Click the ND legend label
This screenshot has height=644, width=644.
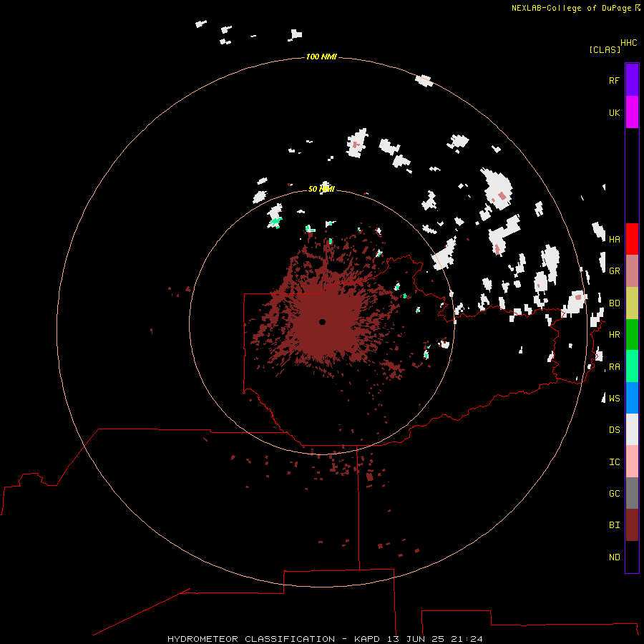[x=614, y=557]
